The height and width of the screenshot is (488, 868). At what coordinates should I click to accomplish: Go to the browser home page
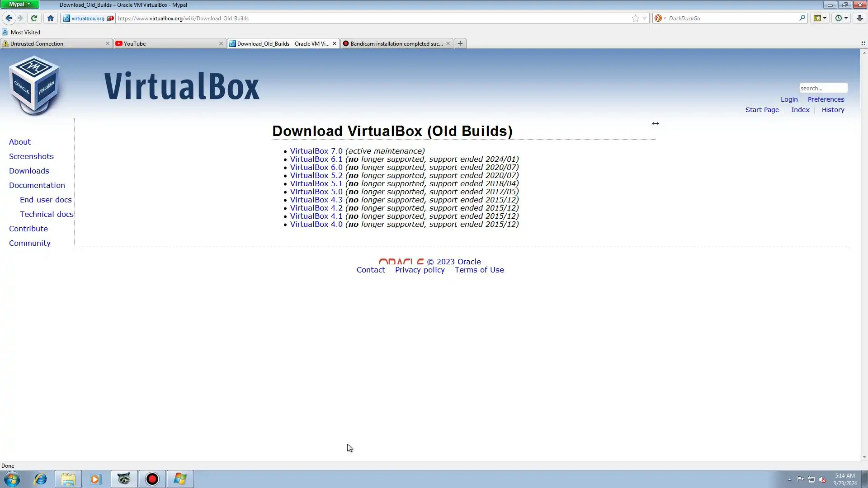click(x=51, y=18)
